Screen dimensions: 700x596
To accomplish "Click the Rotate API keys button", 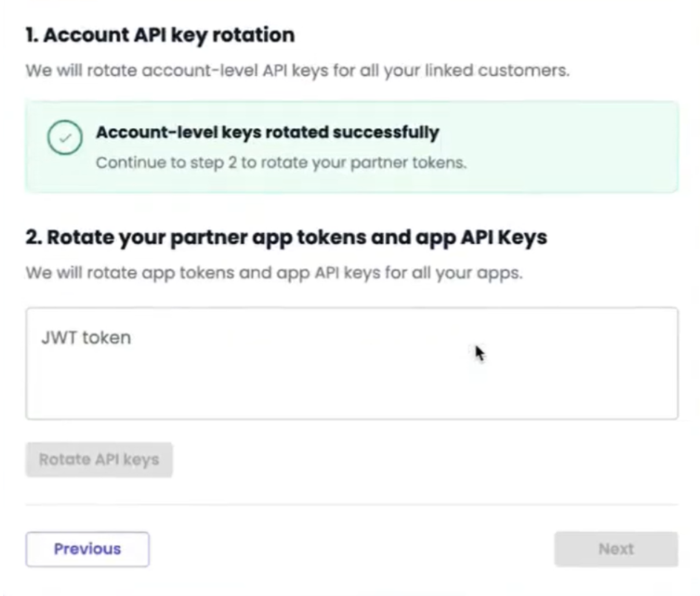I will click(99, 460).
